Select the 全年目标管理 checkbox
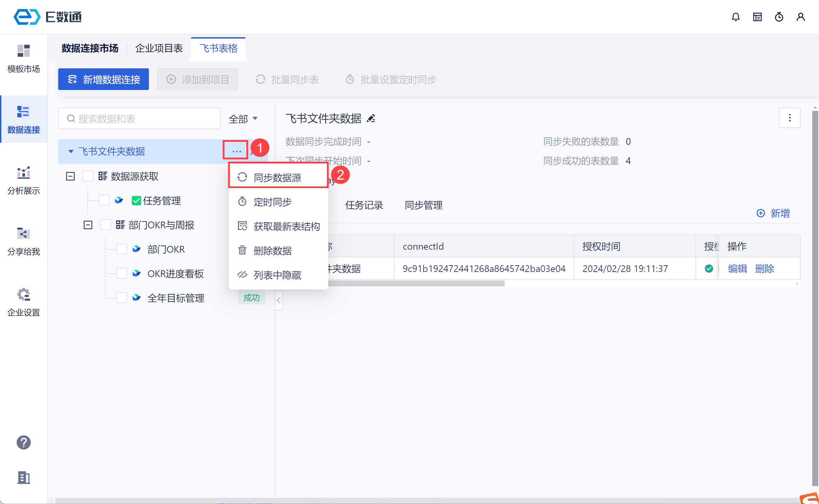Image resolution: width=819 pixels, height=504 pixels. tap(121, 298)
